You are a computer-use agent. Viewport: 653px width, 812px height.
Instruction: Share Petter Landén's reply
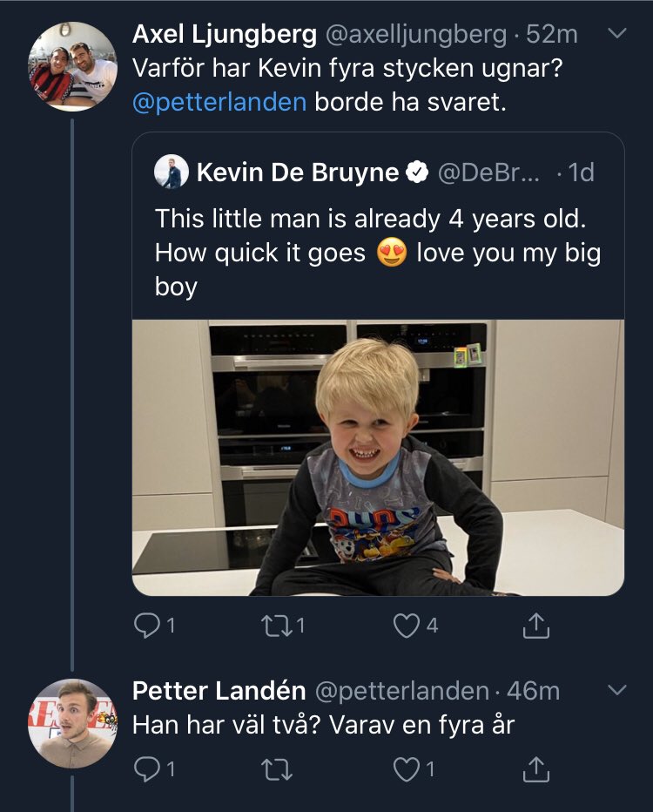click(535, 769)
